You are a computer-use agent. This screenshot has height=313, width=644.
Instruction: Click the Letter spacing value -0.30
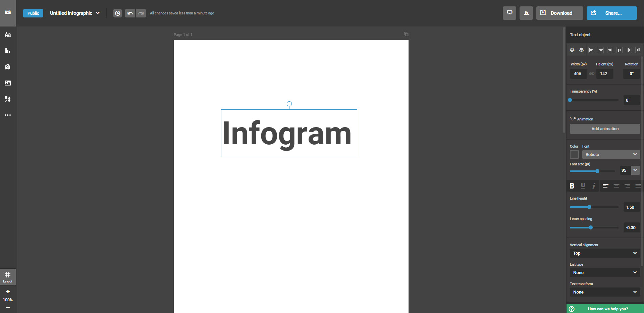pyautogui.click(x=632, y=227)
